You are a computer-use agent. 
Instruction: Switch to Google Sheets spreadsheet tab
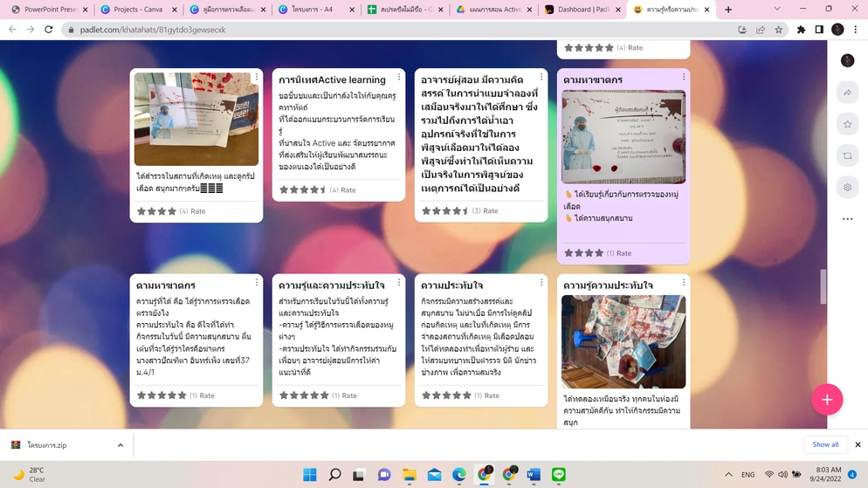coord(404,10)
